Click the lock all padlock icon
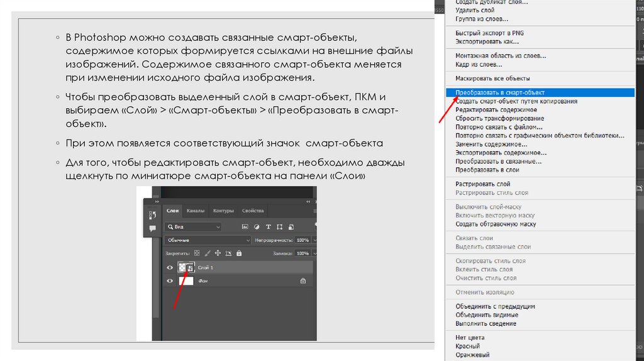Image resolution: width=644 pixels, height=361 pixels. 238,253
